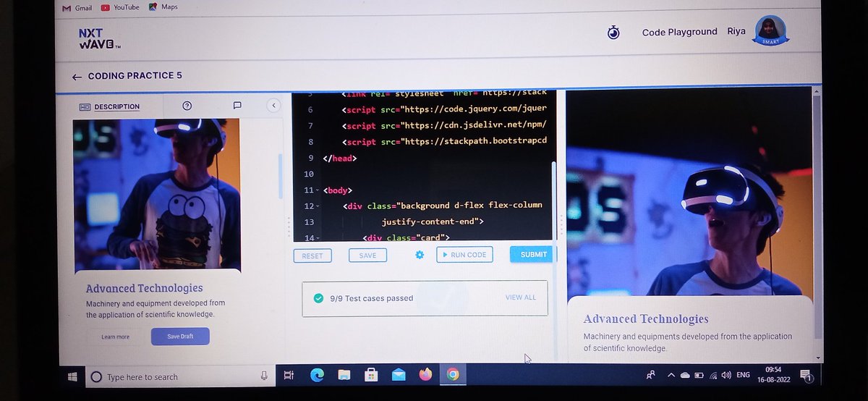The height and width of the screenshot is (401, 868).
Task: Go back using the arrow beside Coding Practice 5
Action: (x=77, y=76)
